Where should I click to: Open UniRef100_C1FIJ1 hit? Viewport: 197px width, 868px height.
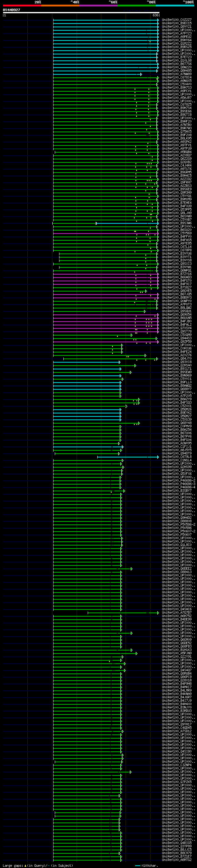click(x=176, y=447)
